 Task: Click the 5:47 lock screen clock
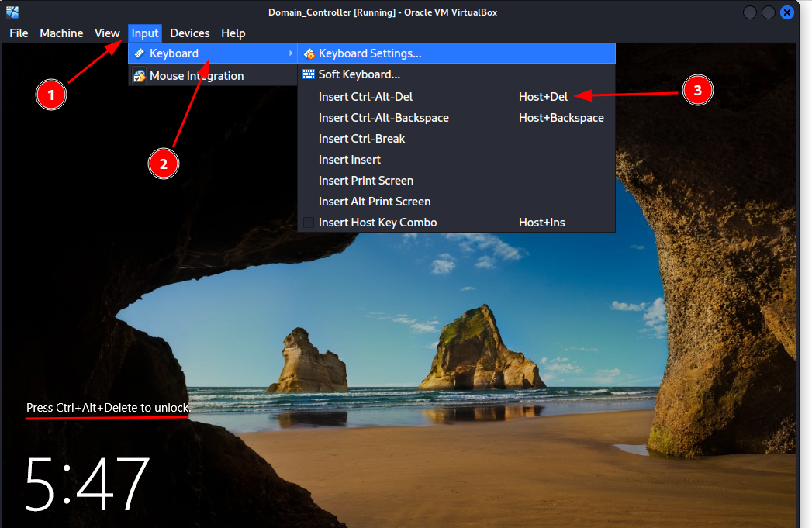tap(87, 484)
